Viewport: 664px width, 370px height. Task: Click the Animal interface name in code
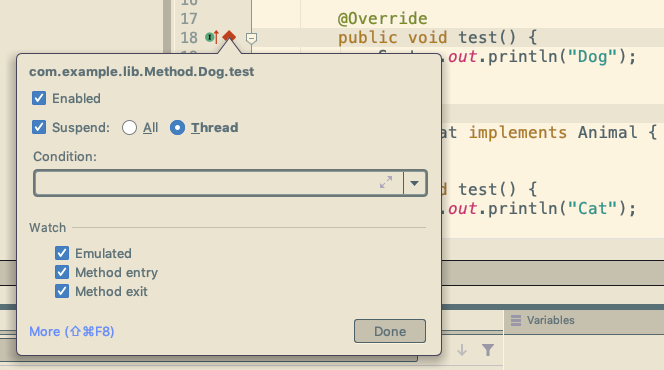608,133
